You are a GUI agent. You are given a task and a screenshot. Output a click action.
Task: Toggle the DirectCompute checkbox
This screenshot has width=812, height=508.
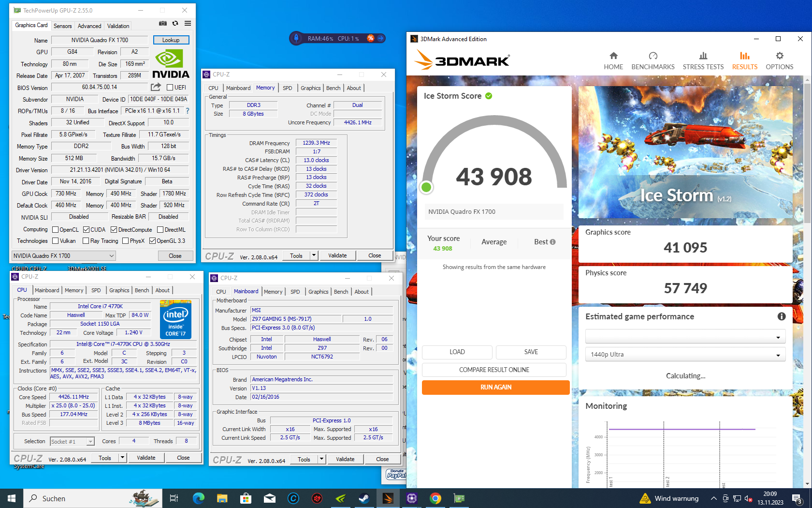pos(114,230)
